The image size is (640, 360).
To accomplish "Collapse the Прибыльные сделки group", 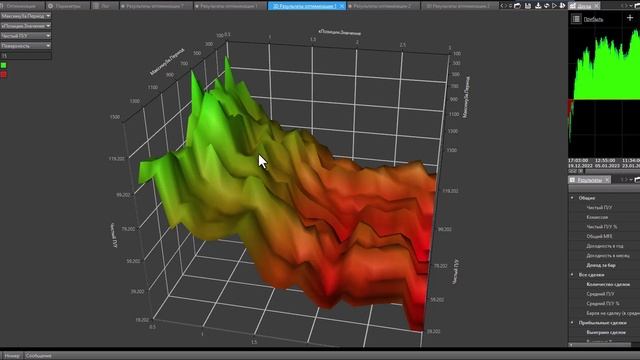I will tap(572, 323).
